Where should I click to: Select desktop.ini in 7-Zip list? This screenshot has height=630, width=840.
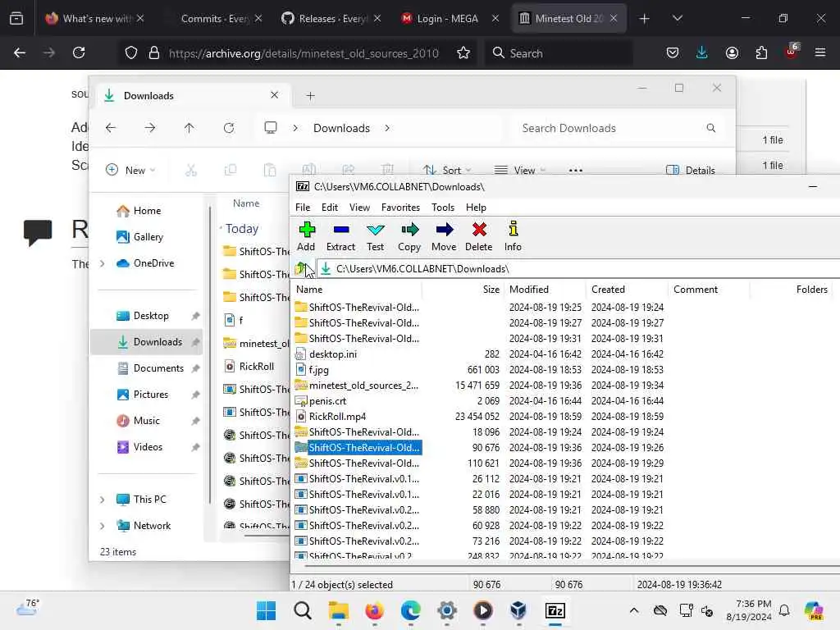(x=333, y=354)
